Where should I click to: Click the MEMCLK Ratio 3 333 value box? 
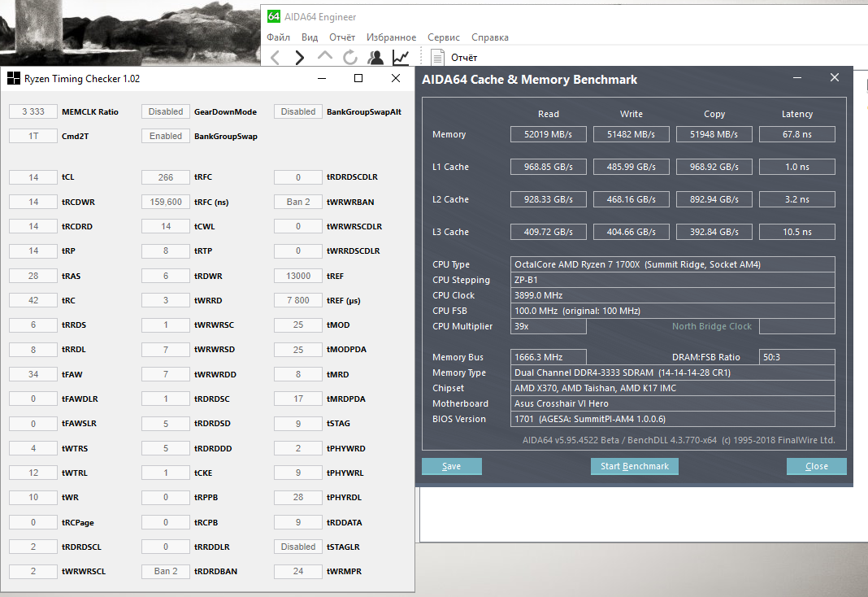coord(33,111)
